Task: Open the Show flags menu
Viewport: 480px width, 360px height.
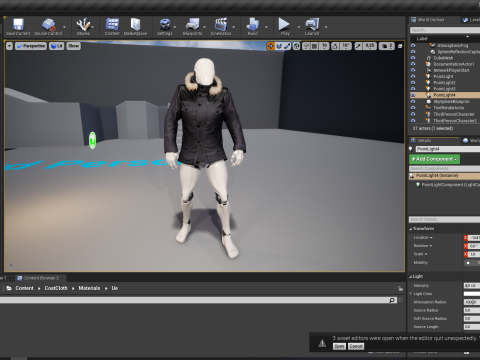Action: pos(73,46)
